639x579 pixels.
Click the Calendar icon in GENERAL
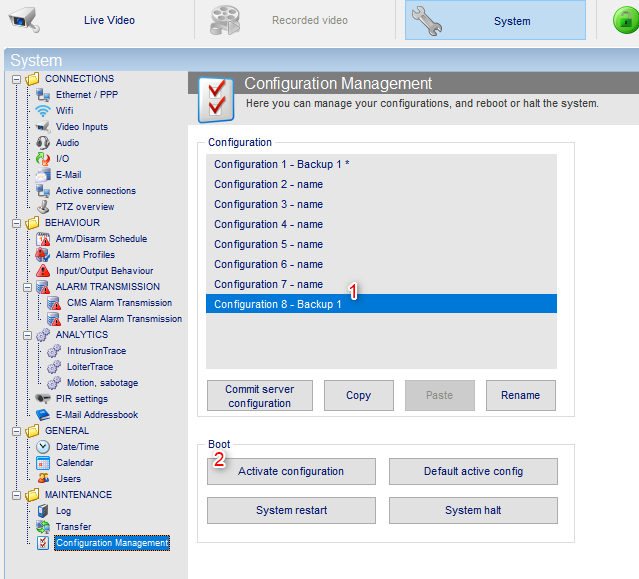[43, 463]
